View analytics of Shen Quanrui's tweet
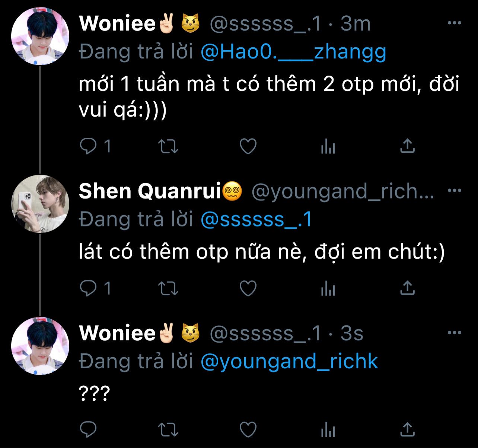Viewport: 478px width, 448px height. [328, 289]
